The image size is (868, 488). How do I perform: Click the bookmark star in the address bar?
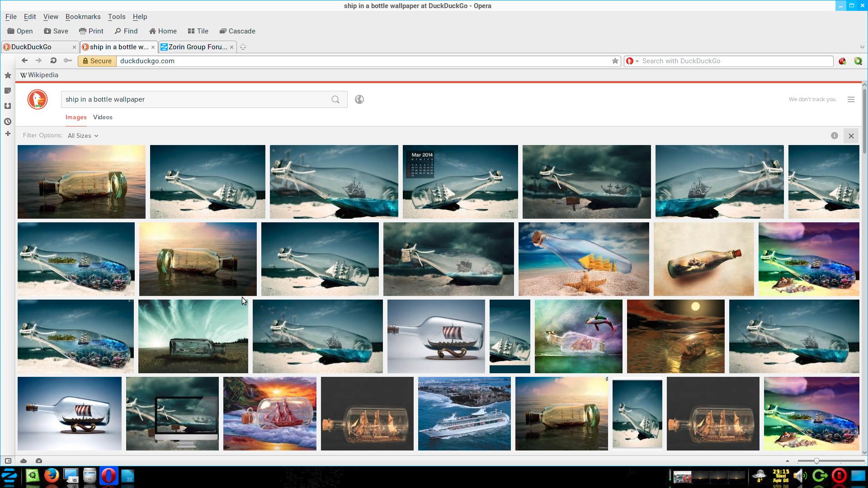(615, 61)
